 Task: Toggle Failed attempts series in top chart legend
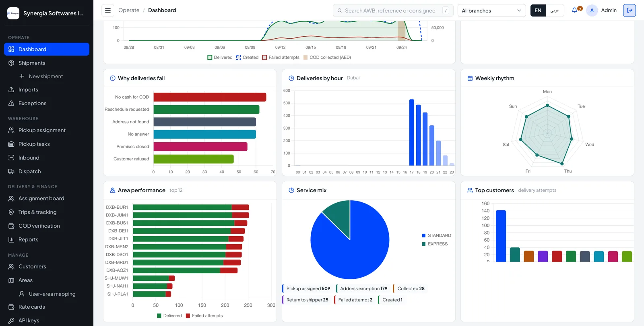tap(281, 57)
